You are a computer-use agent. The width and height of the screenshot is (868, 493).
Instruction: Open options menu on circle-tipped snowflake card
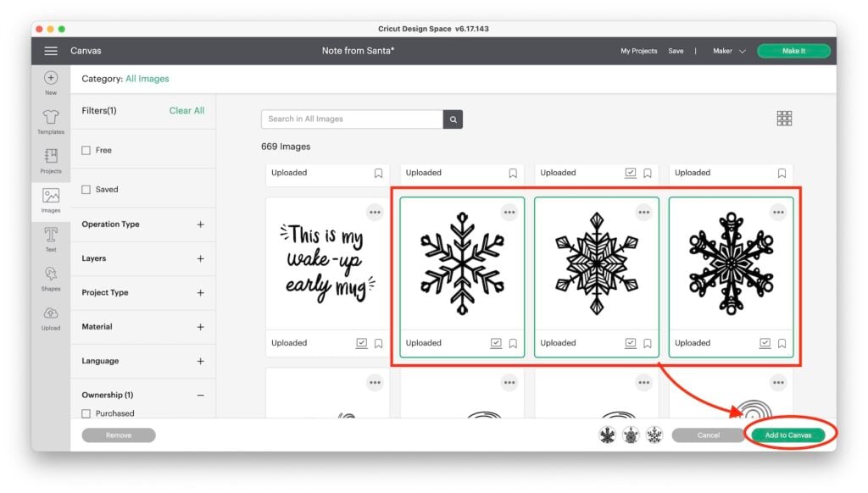[778, 213]
